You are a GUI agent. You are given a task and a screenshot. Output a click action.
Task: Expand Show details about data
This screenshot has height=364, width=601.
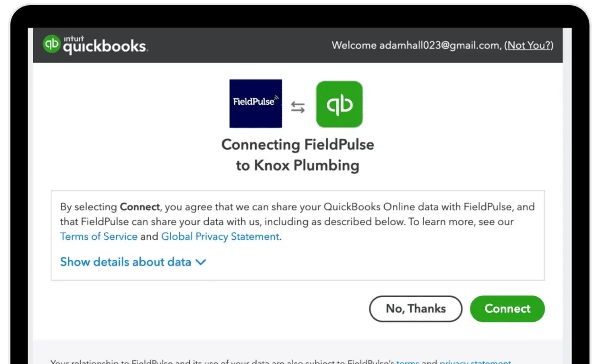pos(126,262)
